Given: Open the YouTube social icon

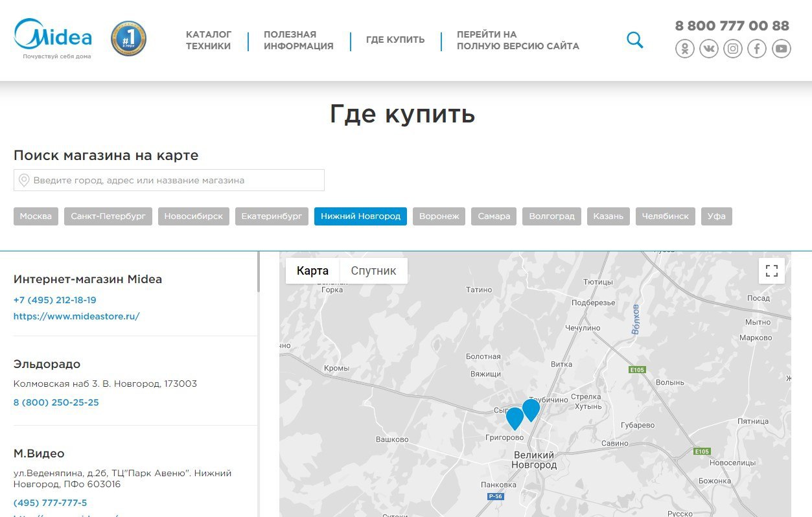Looking at the screenshot, I should (782, 49).
